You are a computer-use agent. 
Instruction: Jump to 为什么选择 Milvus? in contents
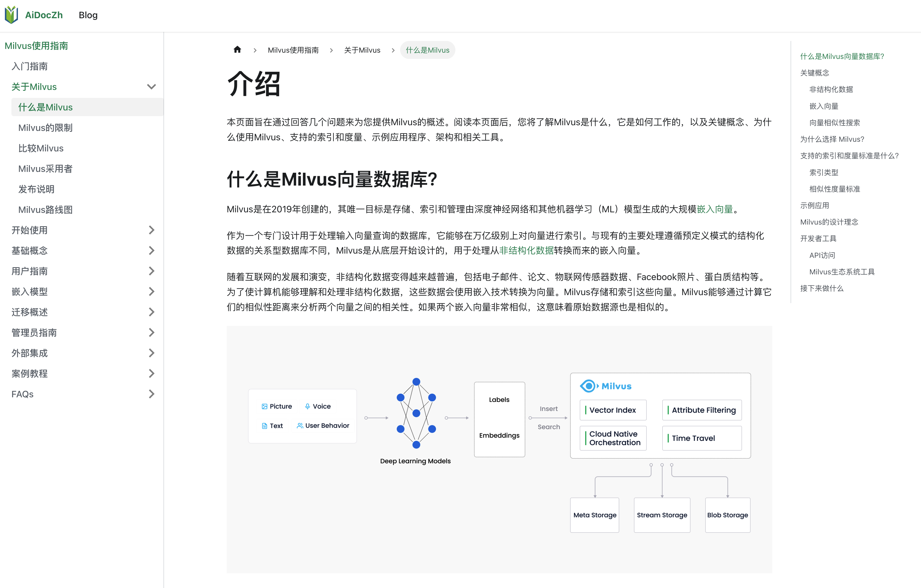tap(832, 139)
